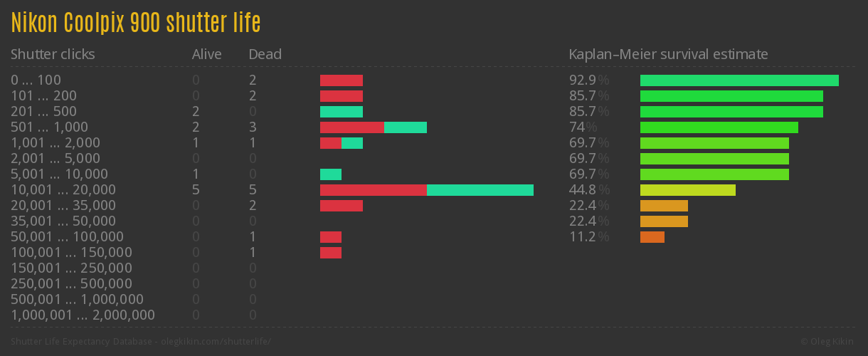
Task: Select the "20,001 … 35,000" row label
Action: point(63,206)
